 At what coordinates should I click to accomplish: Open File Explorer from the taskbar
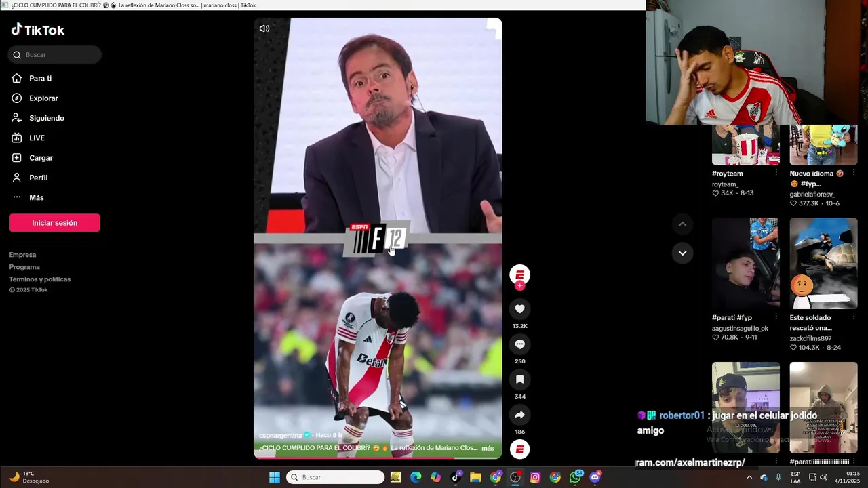475,477
